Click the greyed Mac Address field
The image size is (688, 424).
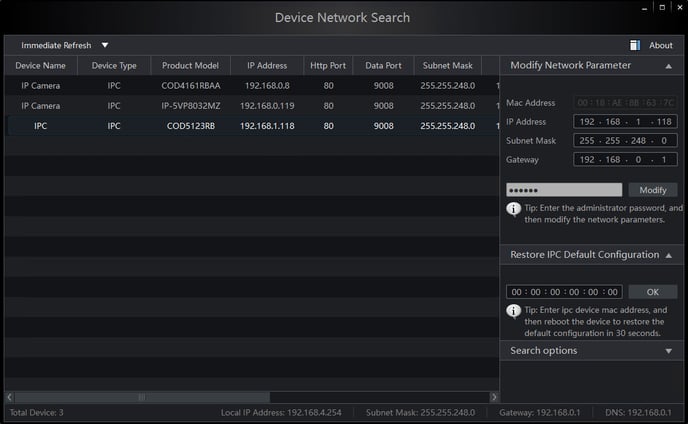tap(625, 103)
